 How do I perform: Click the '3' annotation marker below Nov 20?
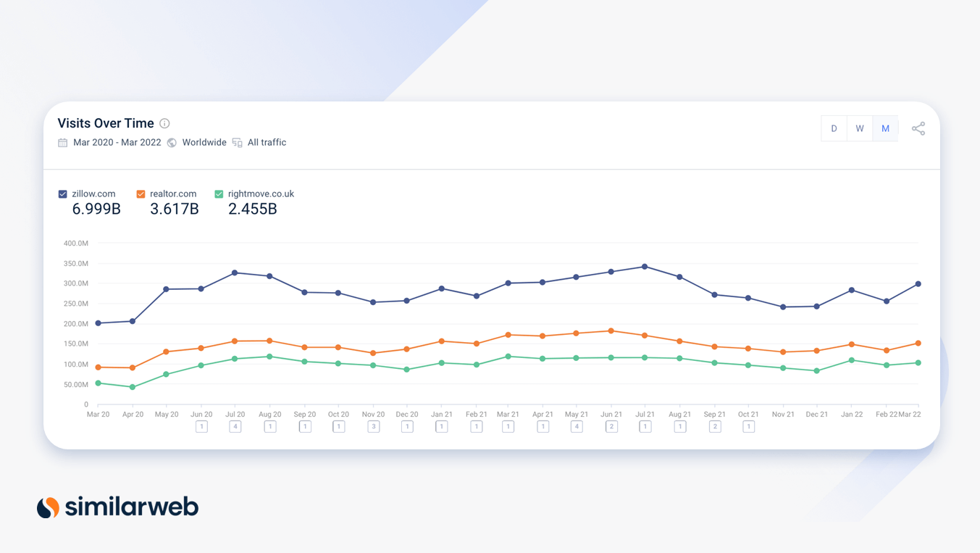pos(373,426)
